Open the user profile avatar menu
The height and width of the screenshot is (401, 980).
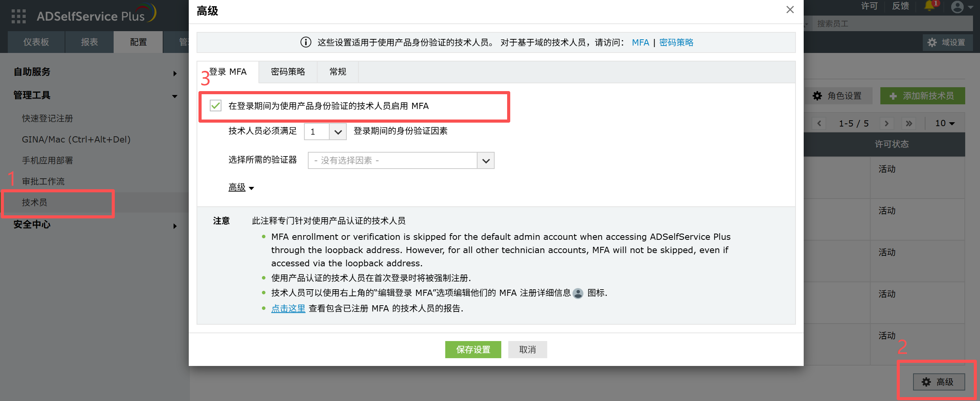[x=957, y=7]
